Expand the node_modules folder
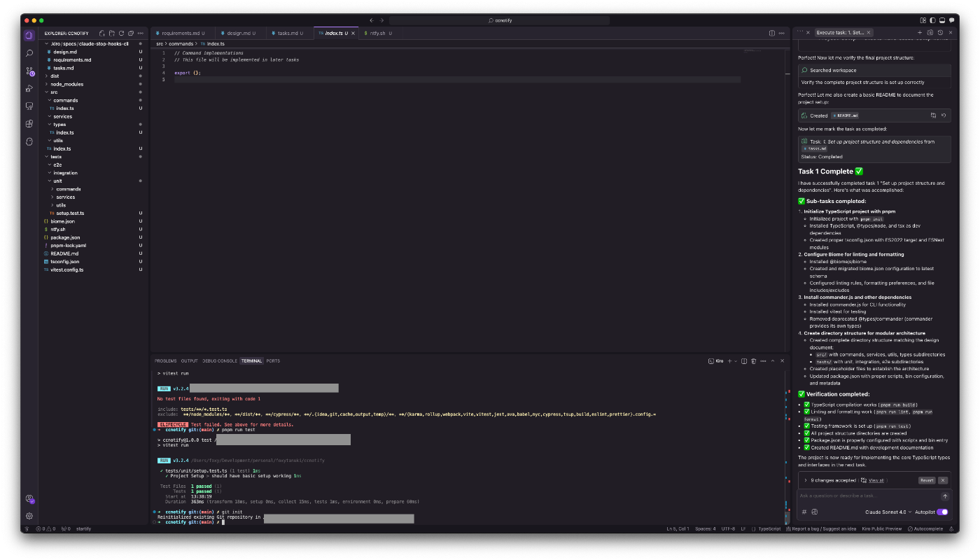Screen dimensions: 980x560 click(92, 84)
